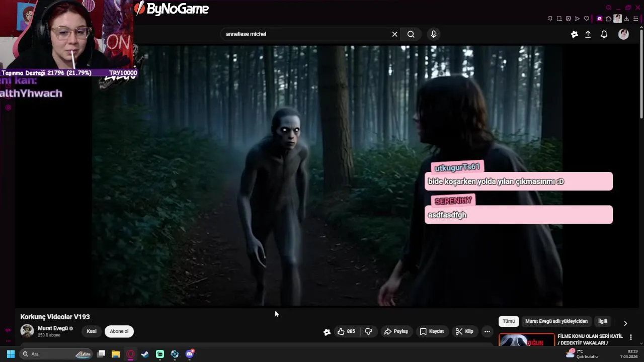This screenshot has height=362, width=644.
Task: Open the YouTube upload/create icon
Action: 588,34
